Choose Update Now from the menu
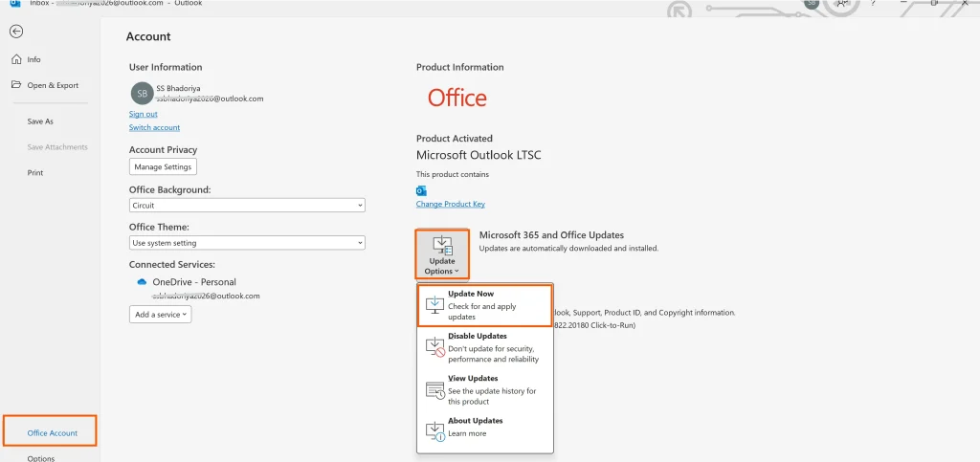 (485, 306)
